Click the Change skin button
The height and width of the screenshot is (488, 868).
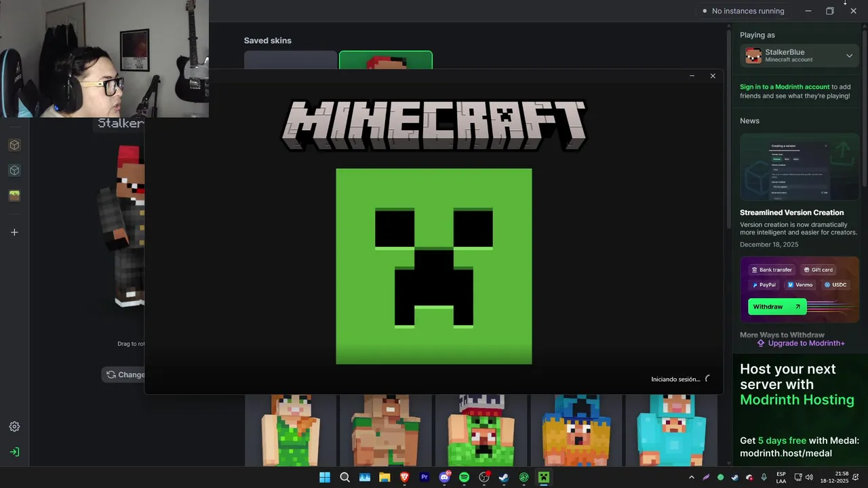click(125, 374)
